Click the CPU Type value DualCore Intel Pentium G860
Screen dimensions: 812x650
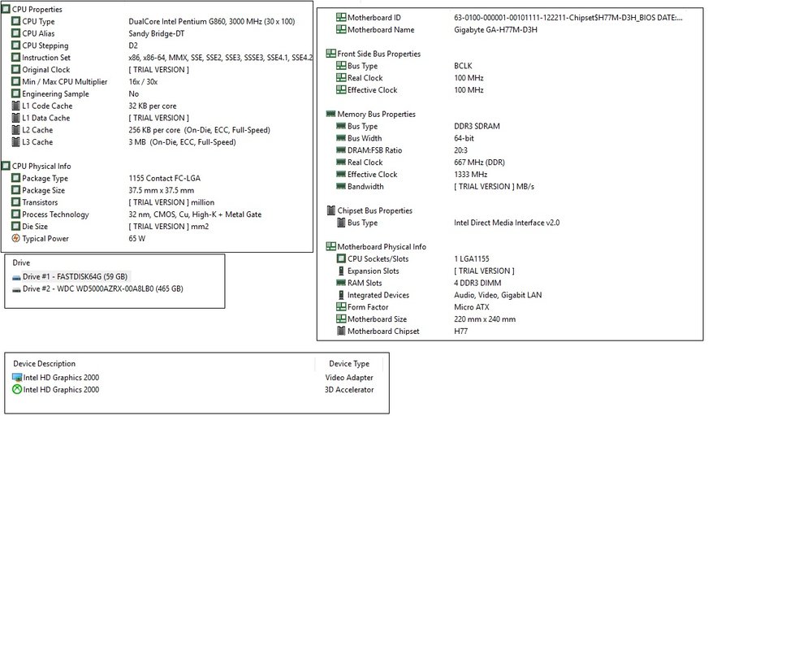tap(212, 21)
